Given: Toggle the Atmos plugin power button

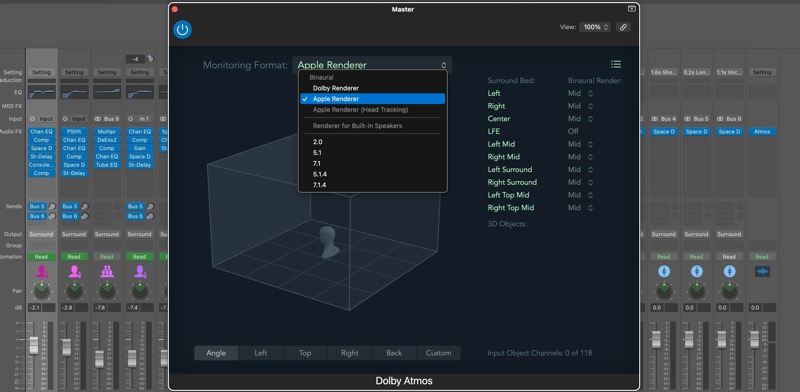Looking at the screenshot, I should pos(183,30).
